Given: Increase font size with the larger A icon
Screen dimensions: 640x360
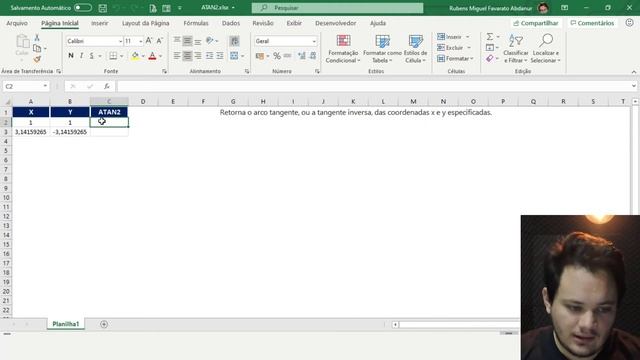Looking at the screenshot, I should (149, 41).
